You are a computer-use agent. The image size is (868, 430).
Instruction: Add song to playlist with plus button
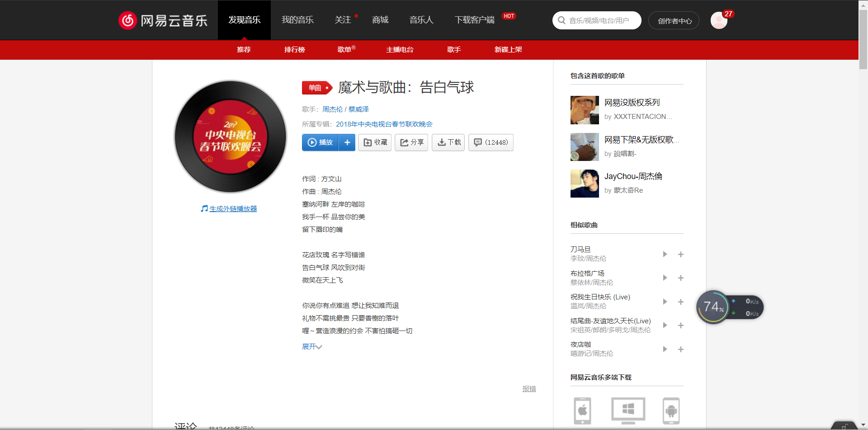pos(347,142)
